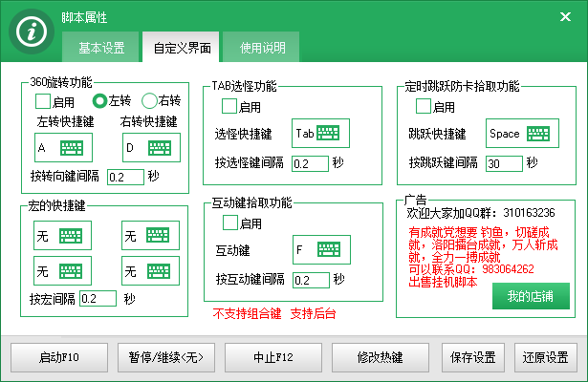The image size is (588, 382).
Task: Click keyboard icon next to Space hotkey
Action: pos(538,134)
